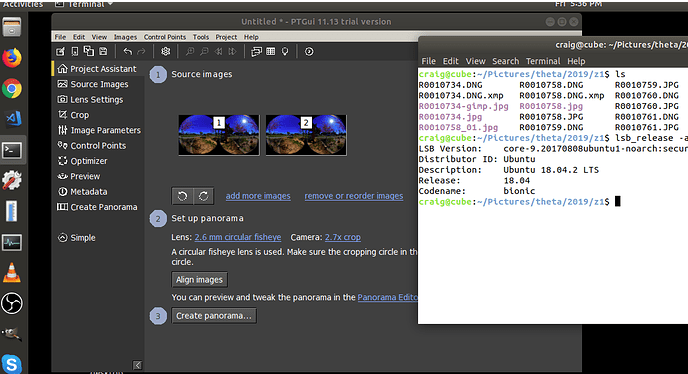Screen dimensions: 688x374
Task: Switch to Lens Settings tab
Action: [97, 100]
